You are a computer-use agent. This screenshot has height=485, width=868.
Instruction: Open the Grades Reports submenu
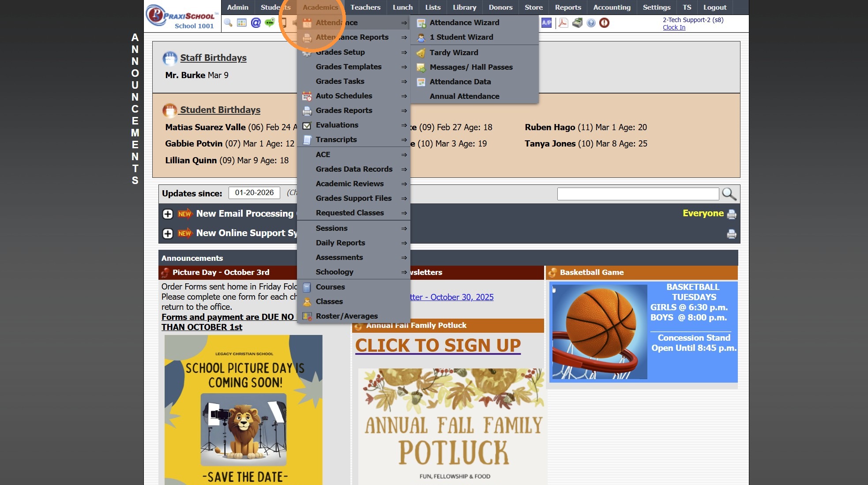(x=344, y=110)
